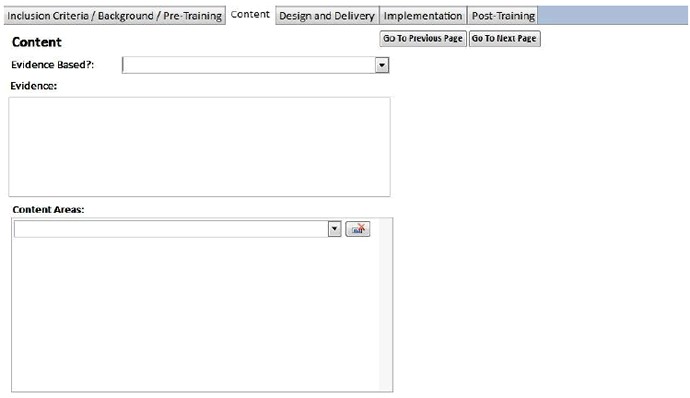Screen dimensions: 690x398
Task: Switch to Inclusion Criteria / Background / Pre-Training tab
Action: point(114,16)
